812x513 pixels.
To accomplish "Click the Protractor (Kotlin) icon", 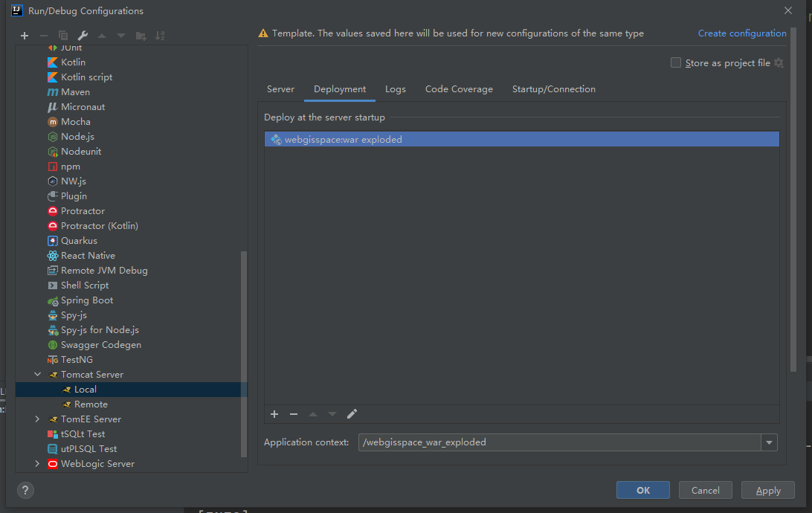I will 52,226.
